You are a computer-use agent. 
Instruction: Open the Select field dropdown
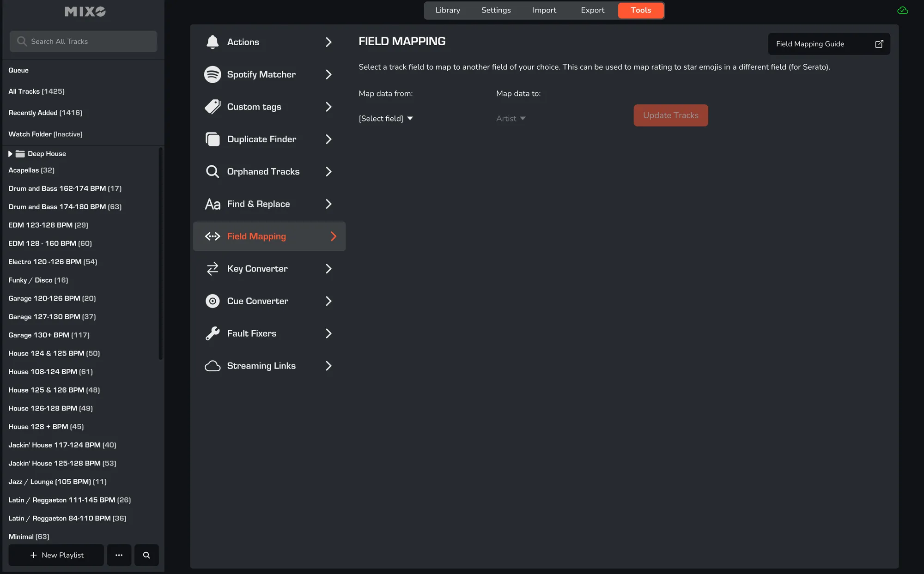click(x=386, y=119)
